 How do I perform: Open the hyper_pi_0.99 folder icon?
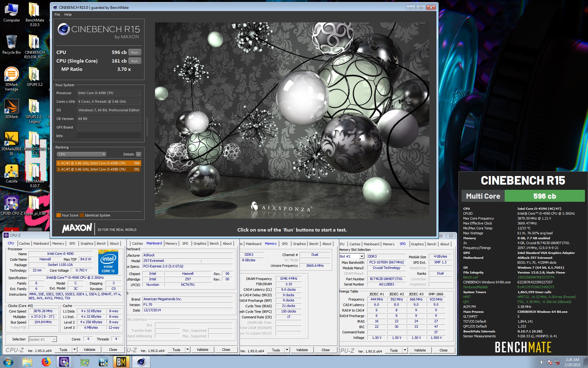[35, 205]
